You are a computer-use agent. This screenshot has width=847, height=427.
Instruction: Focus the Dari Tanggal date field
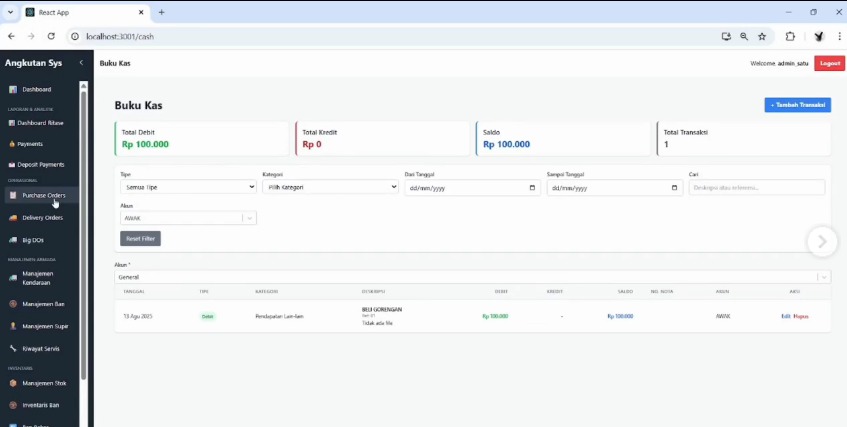click(472, 188)
